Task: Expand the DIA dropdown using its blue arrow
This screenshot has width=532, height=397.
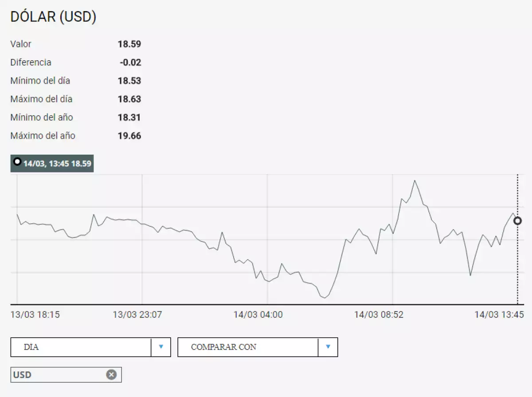Action: click(x=161, y=347)
